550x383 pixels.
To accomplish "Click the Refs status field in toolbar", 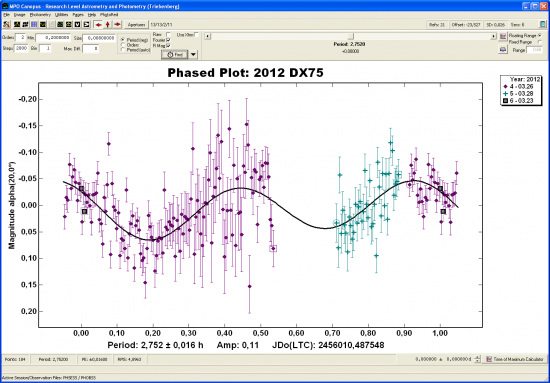I will coord(437,25).
